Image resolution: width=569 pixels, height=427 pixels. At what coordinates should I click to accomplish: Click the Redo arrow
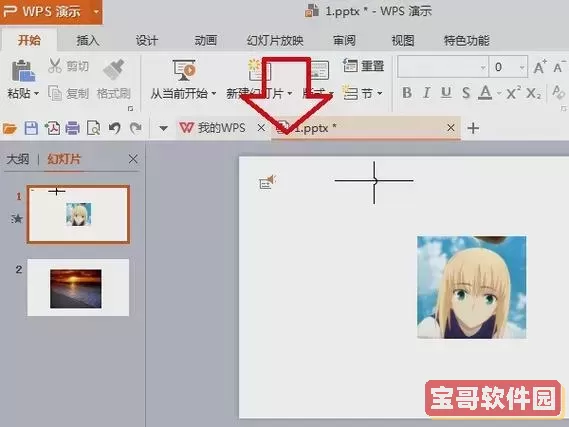tap(136, 128)
